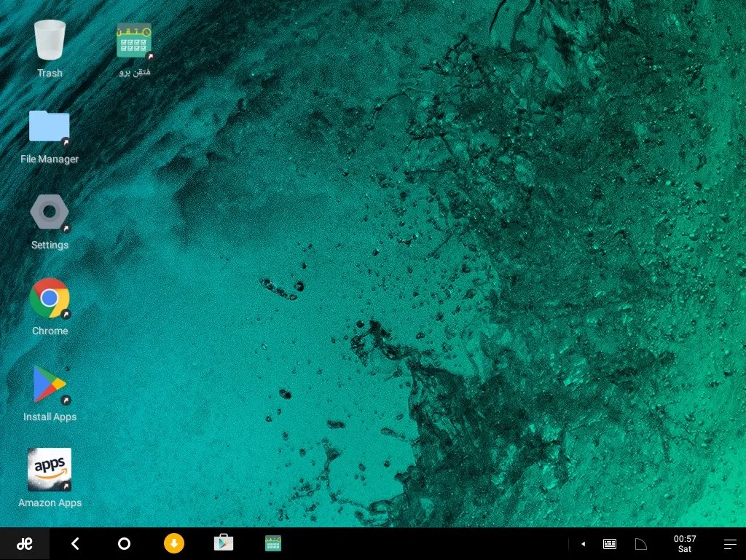Screen dimensions: 746x560
Task: Open the green calendar app in taskbar
Action: click(273, 543)
